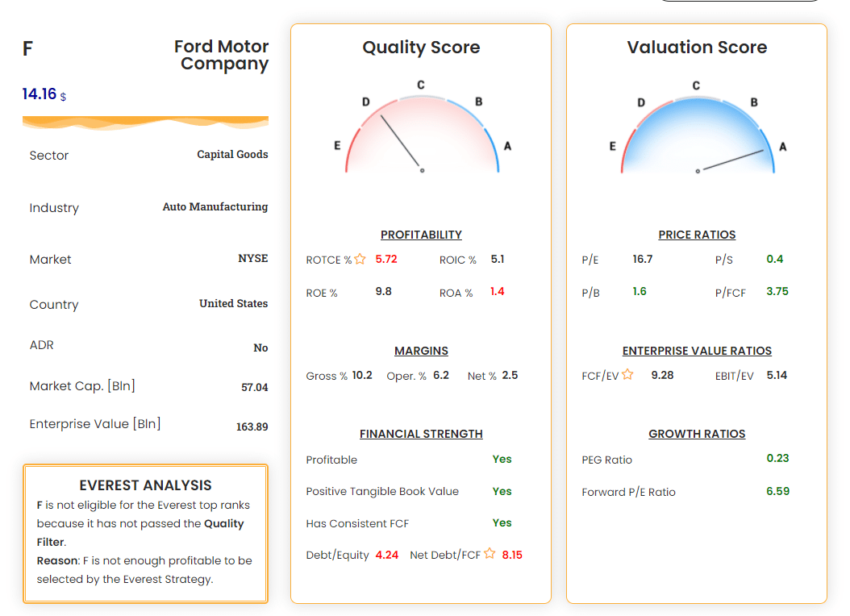Click the Has Consistent FCF Yes value
The height and width of the screenshot is (616, 850).
(502, 522)
